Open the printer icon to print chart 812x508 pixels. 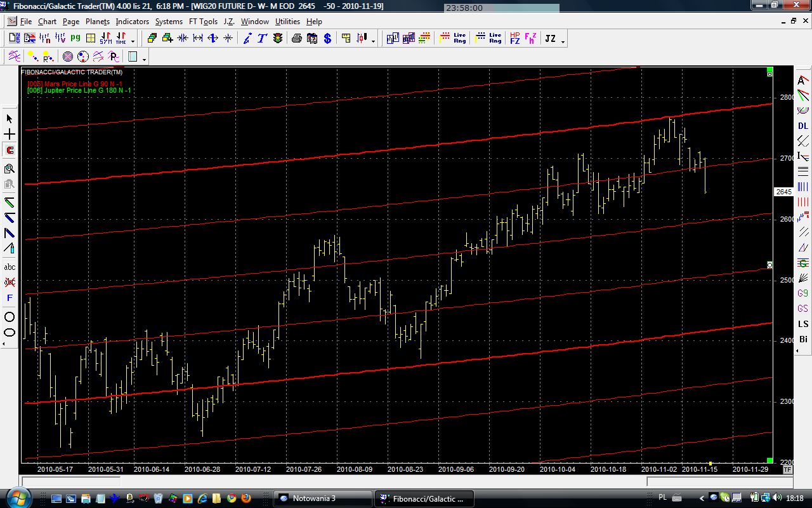(296, 39)
